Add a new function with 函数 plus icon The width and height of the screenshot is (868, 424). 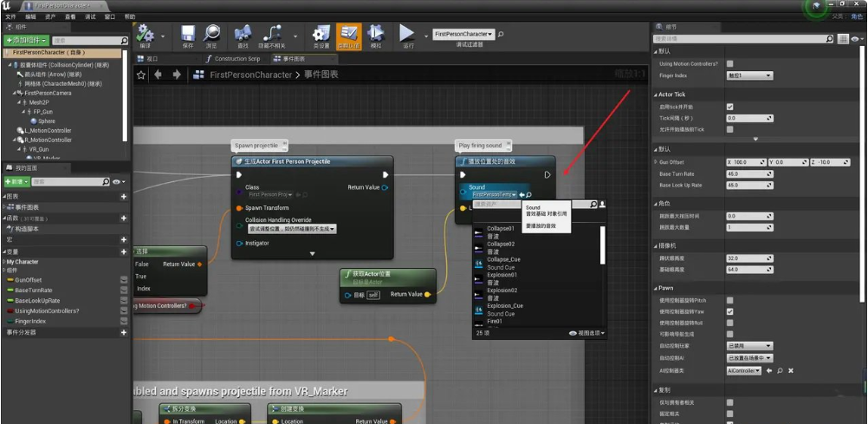(124, 219)
